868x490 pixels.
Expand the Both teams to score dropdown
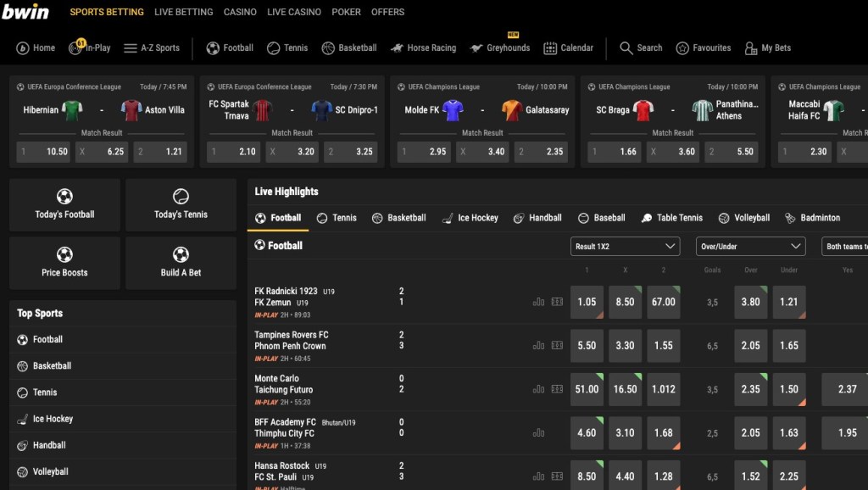click(x=845, y=247)
